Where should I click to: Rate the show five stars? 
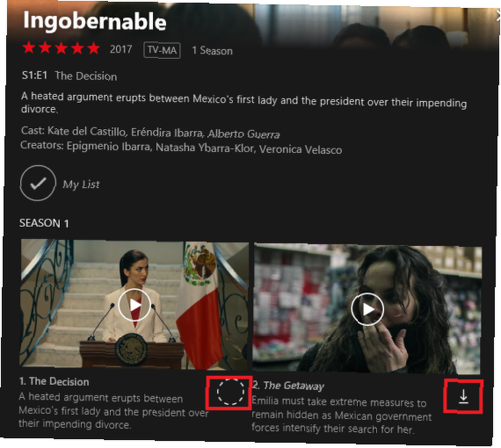(x=93, y=48)
